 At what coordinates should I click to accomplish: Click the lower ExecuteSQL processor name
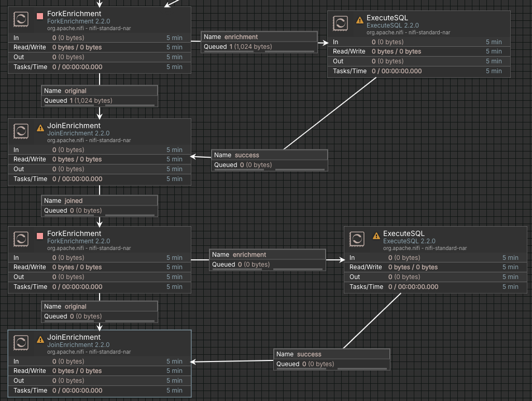pyautogui.click(x=404, y=233)
